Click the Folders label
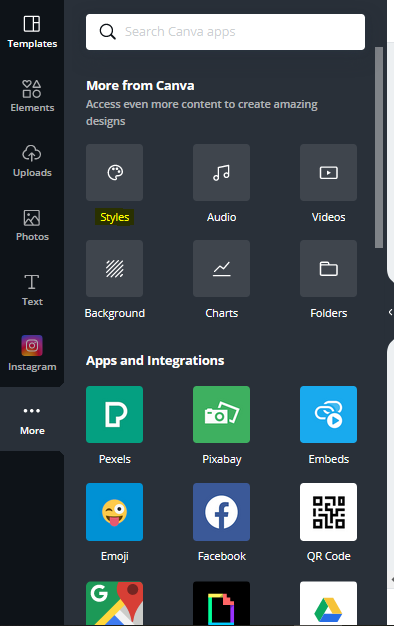The width and height of the screenshot is (394, 626). click(329, 313)
